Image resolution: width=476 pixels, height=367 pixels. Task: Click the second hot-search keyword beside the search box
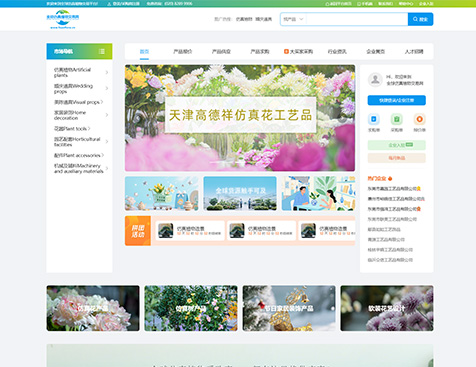(264, 19)
